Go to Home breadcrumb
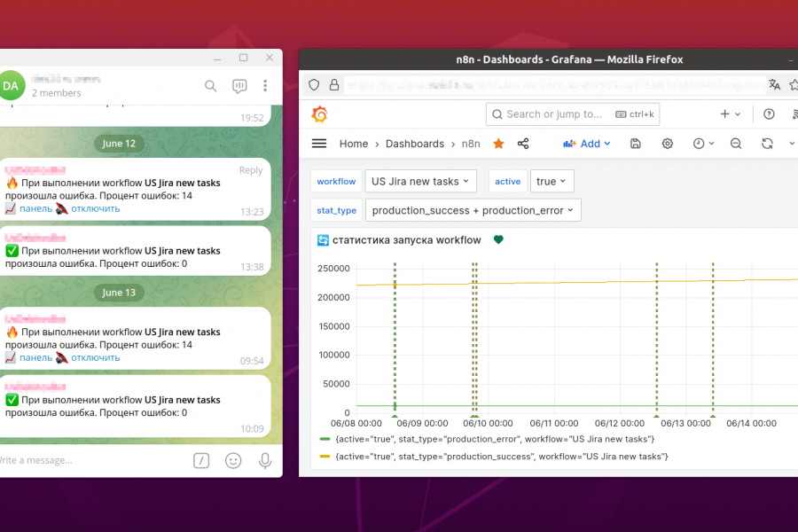Viewport: 798px width, 532px height. (x=354, y=144)
